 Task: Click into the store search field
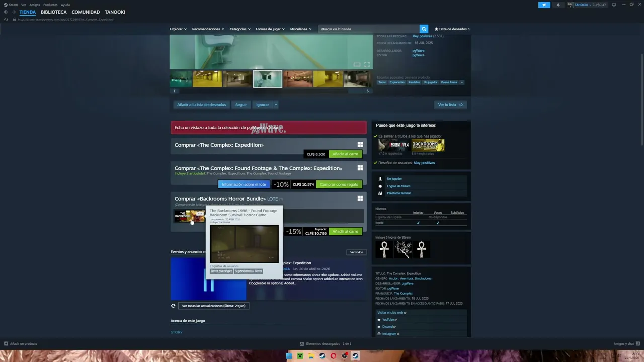coord(369,29)
